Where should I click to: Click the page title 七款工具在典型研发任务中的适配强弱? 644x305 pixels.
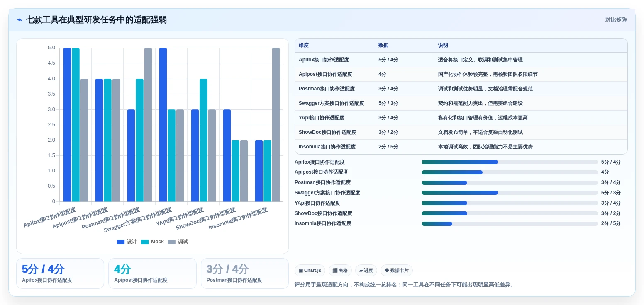pos(96,20)
